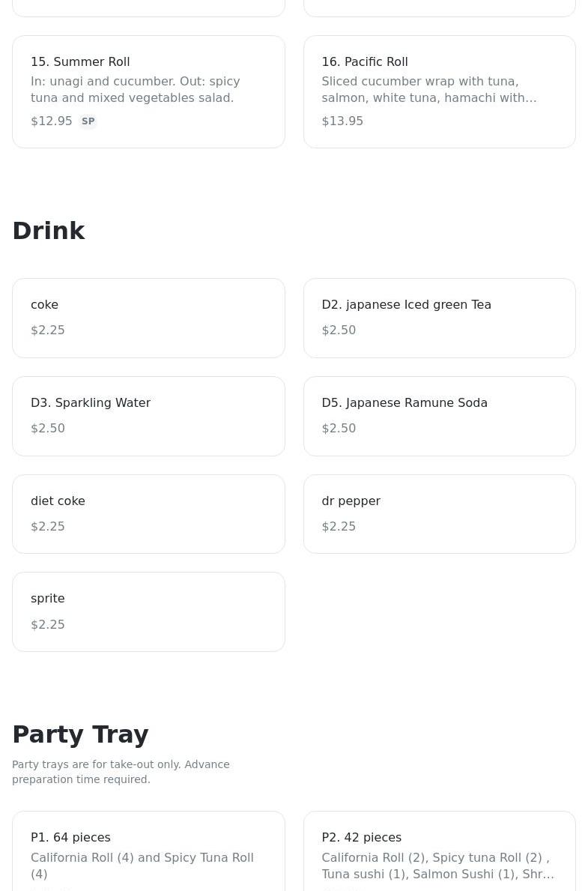The width and height of the screenshot is (588, 891).
Task: Click the P2 tray contents description
Action: tap(437, 866)
